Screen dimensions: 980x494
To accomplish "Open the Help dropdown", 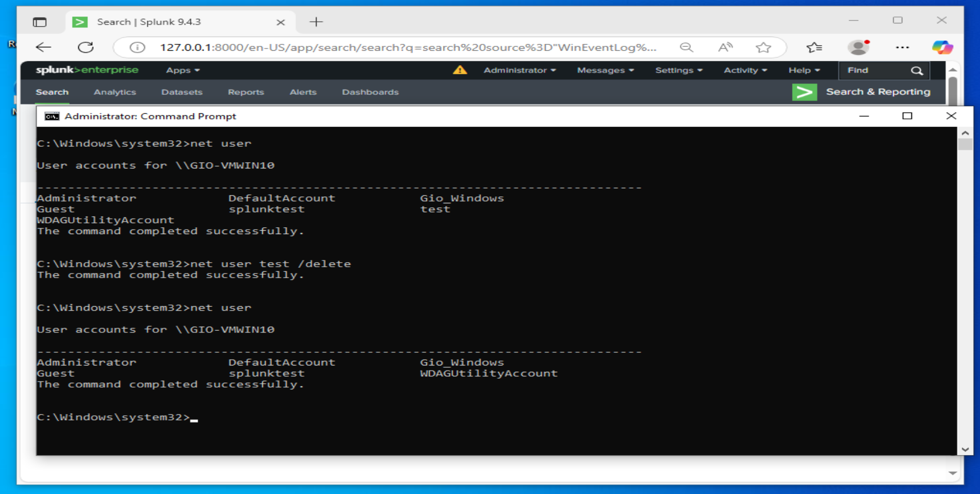I will (804, 70).
